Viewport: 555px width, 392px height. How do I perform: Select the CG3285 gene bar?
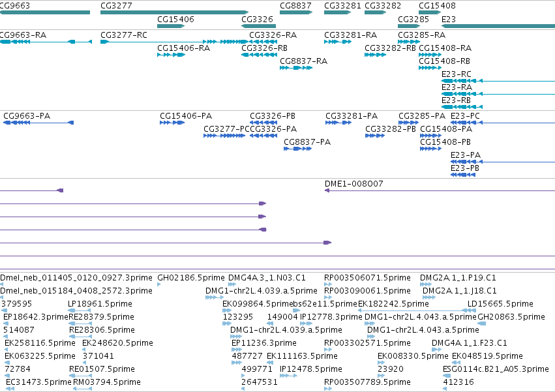point(409,26)
